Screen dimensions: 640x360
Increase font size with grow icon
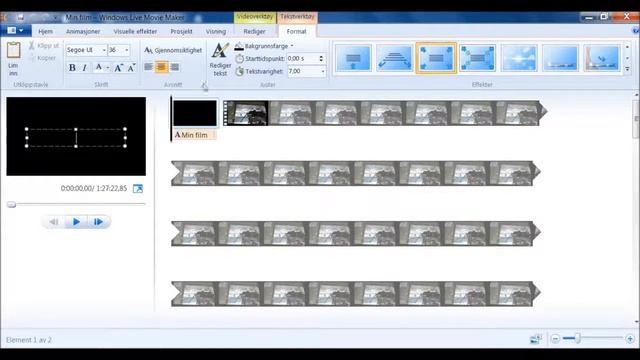tap(118, 67)
